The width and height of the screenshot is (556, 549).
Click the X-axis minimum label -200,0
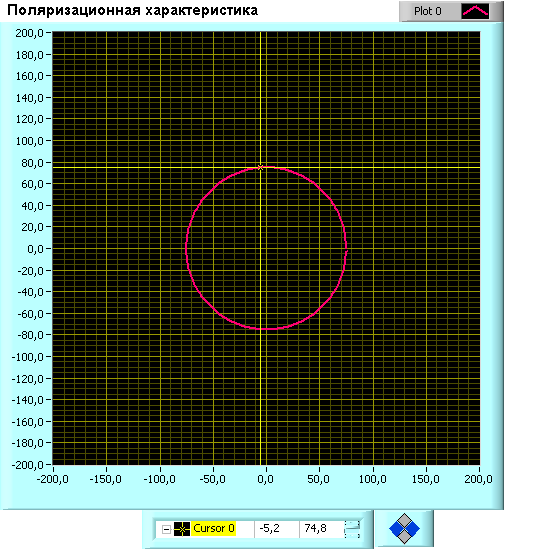pyautogui.click(x=52, y=479)
